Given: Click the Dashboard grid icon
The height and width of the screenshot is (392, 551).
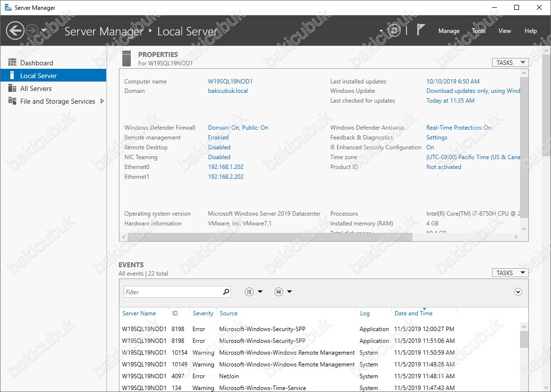Looking at the screenshot, I should point(12,62).
